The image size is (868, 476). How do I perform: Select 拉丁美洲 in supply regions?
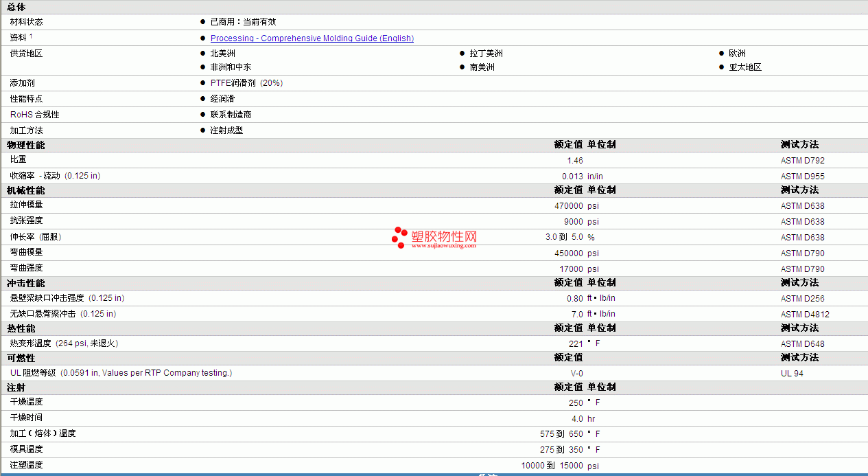click(x=486, y=54)
